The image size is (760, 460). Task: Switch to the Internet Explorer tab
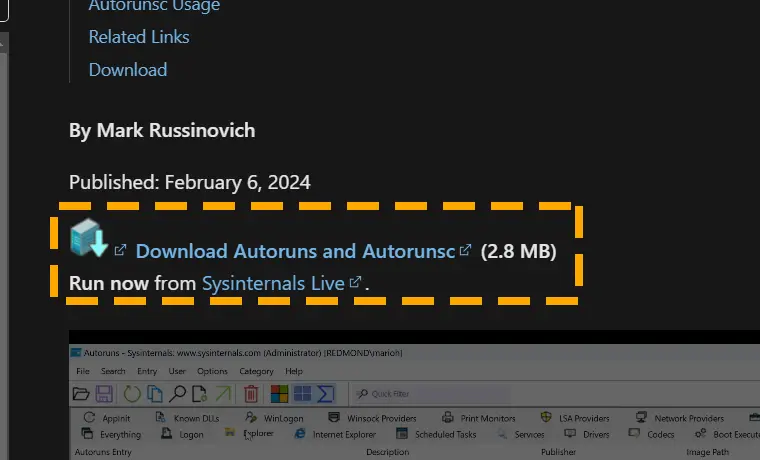335,434
